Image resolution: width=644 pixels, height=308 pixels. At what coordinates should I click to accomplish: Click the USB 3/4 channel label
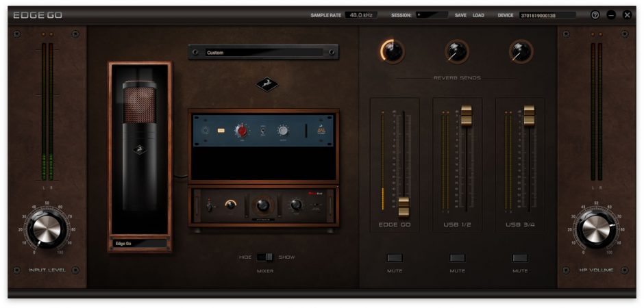click(x=520, y=224)
